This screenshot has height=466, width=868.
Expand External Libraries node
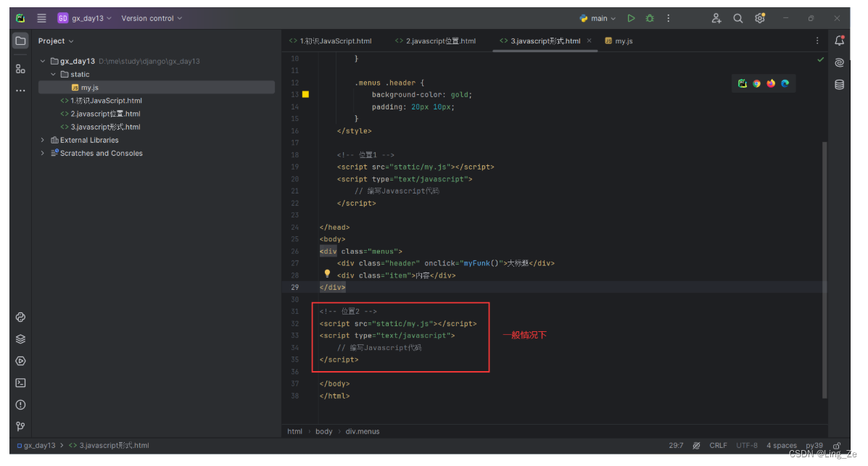click(x=43, y=140)
